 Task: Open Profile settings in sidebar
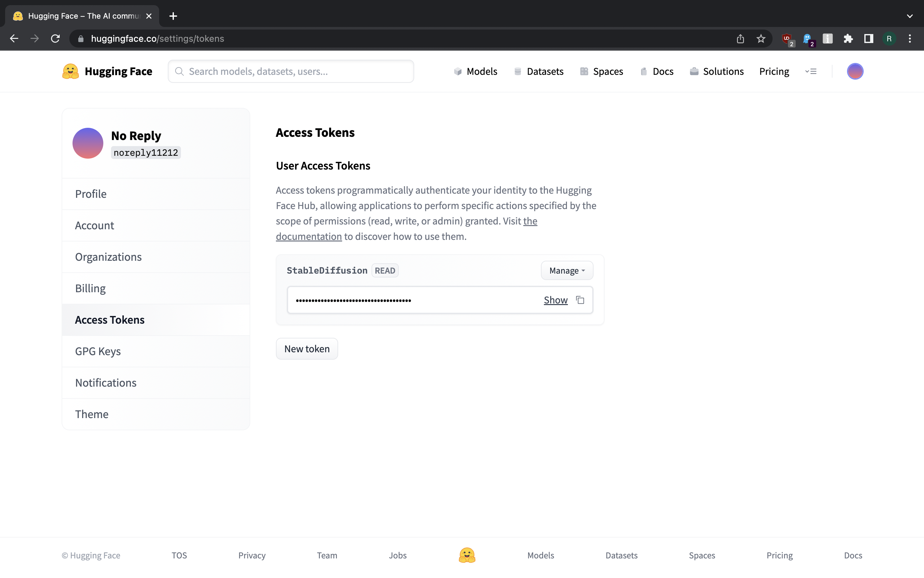pos(156,194)
